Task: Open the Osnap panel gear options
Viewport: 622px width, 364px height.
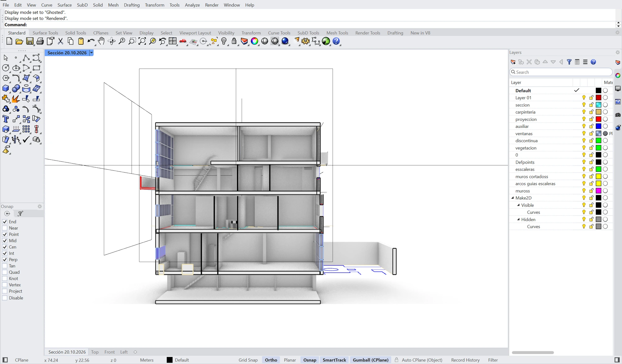Action: pos(40,207)
